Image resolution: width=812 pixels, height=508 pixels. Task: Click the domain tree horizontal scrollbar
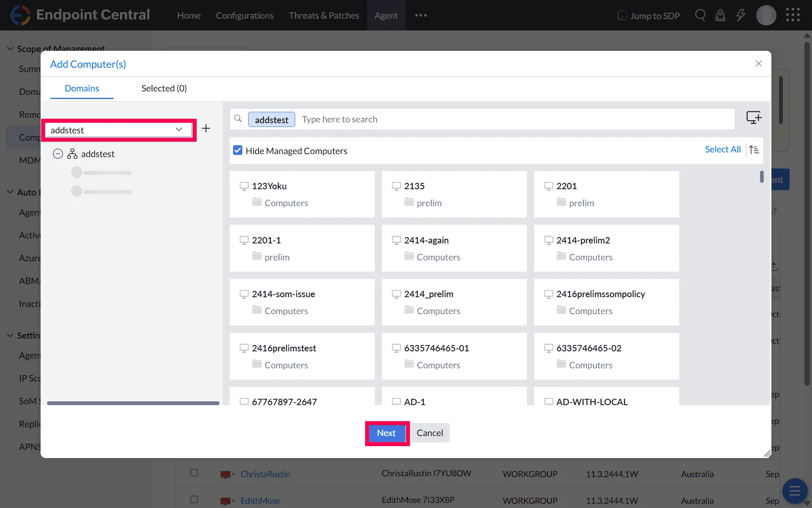pyautogui.click(x=133, y=403)
